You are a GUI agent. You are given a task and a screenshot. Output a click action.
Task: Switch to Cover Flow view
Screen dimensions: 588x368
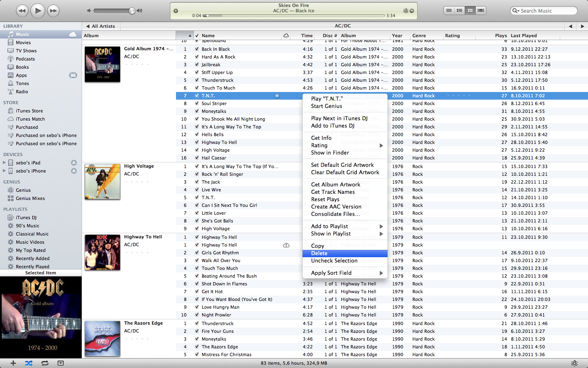481,11
